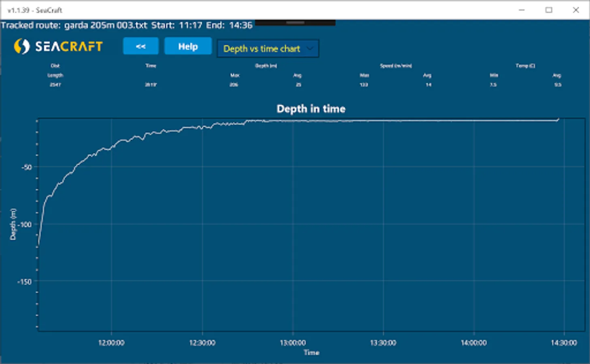
Task: Select the Time axis title below chart
Action: click(x=311, y=352)
